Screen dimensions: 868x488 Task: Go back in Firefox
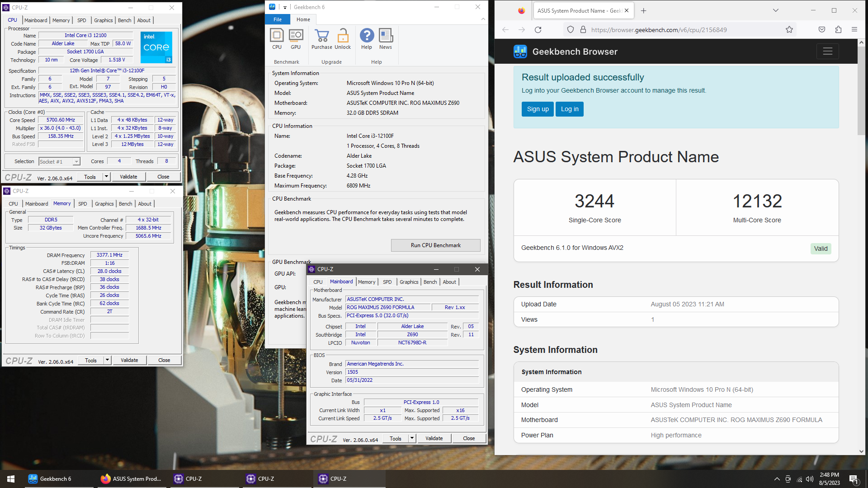pos(505,30)
